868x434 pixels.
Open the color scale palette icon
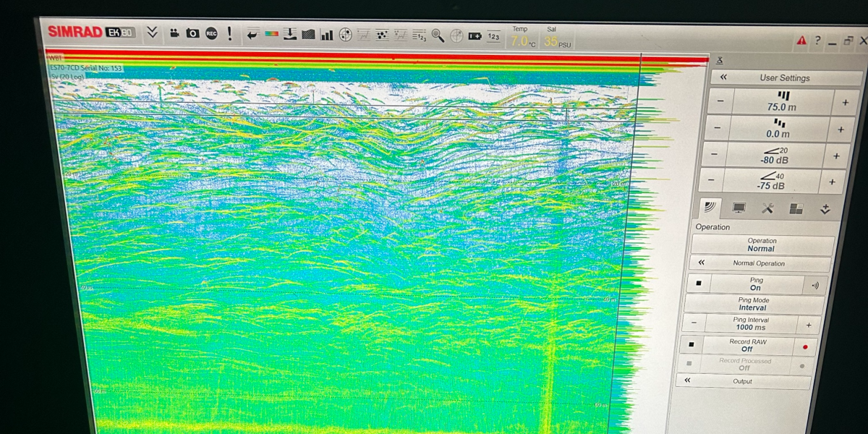click(271, 34)
